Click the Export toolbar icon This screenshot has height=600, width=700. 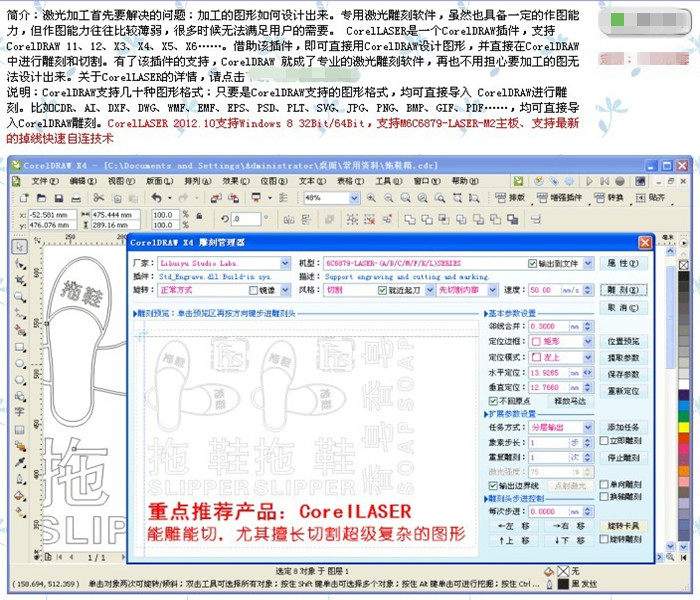pos(233,198)
